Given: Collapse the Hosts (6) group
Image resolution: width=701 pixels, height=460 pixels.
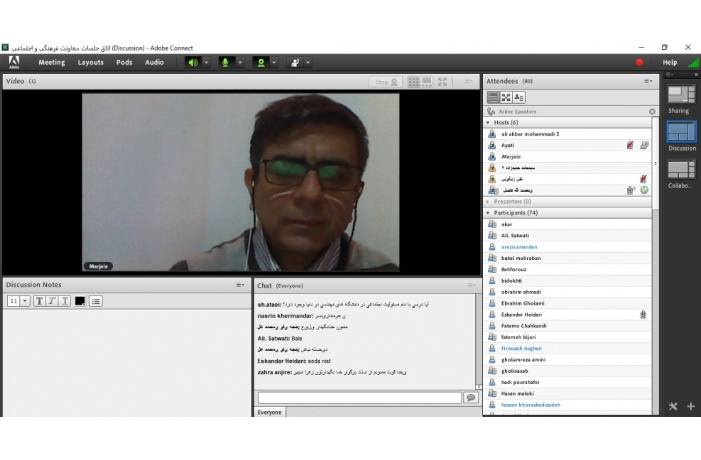Looking at the screenshot, I should 488,122.
